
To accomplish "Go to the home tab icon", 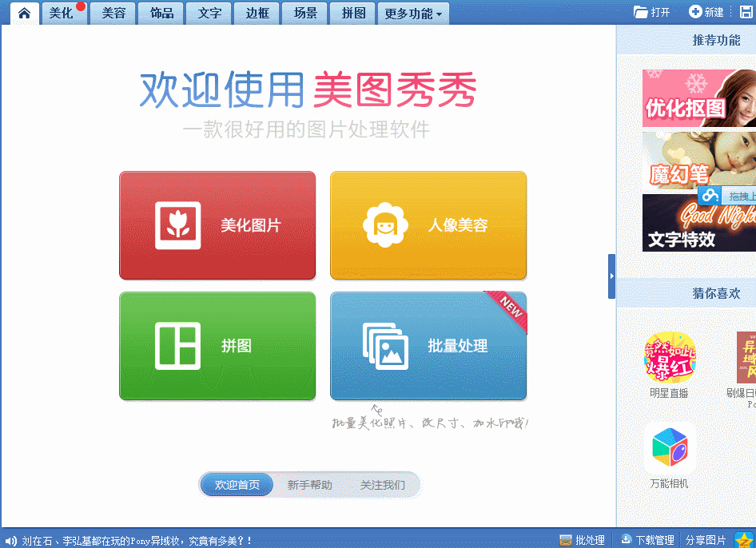I will click(24, 13).
